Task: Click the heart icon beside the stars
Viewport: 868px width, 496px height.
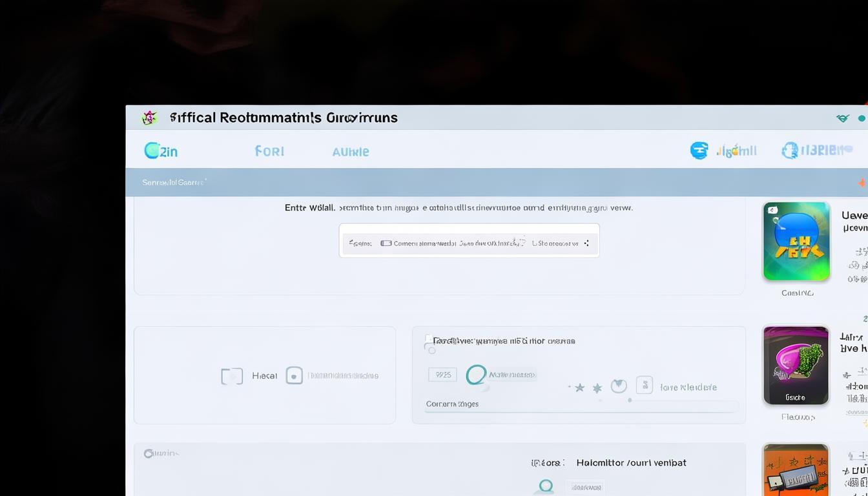Action: (x=619, y=386)
